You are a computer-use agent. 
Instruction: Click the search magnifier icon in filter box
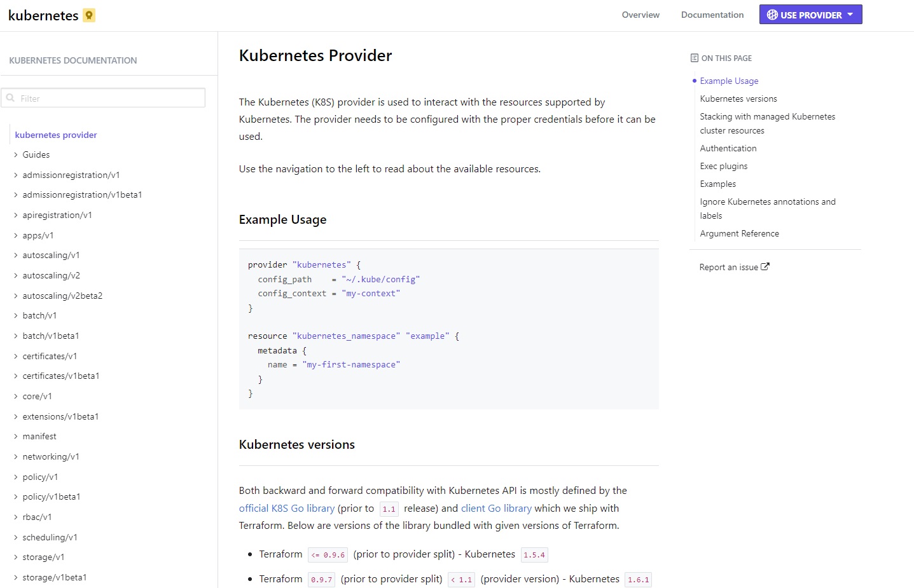pos(10,98)
